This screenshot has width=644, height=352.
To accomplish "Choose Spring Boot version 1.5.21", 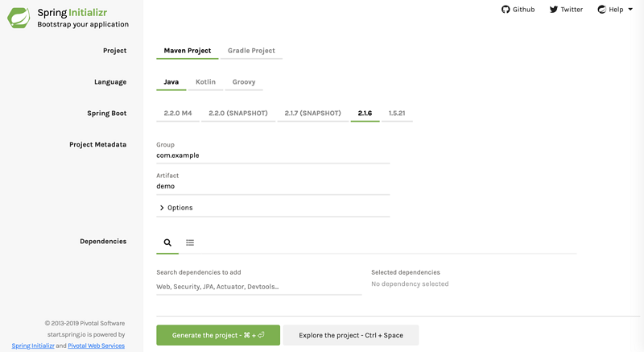I will tap(397, 114).
